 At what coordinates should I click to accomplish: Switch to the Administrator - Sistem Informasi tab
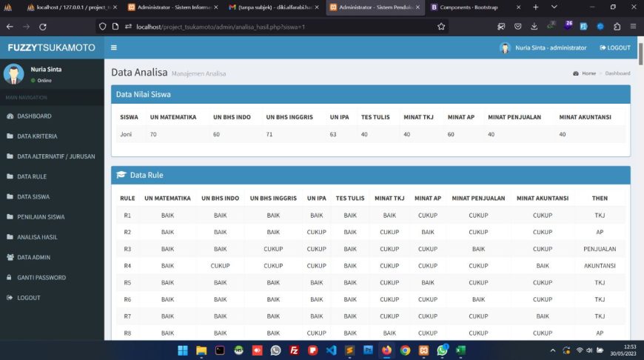point(172,7)
